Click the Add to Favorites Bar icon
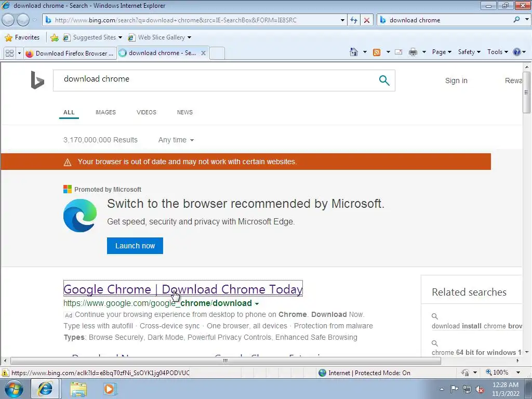This screenshot has height=399, width=532. 54,37
